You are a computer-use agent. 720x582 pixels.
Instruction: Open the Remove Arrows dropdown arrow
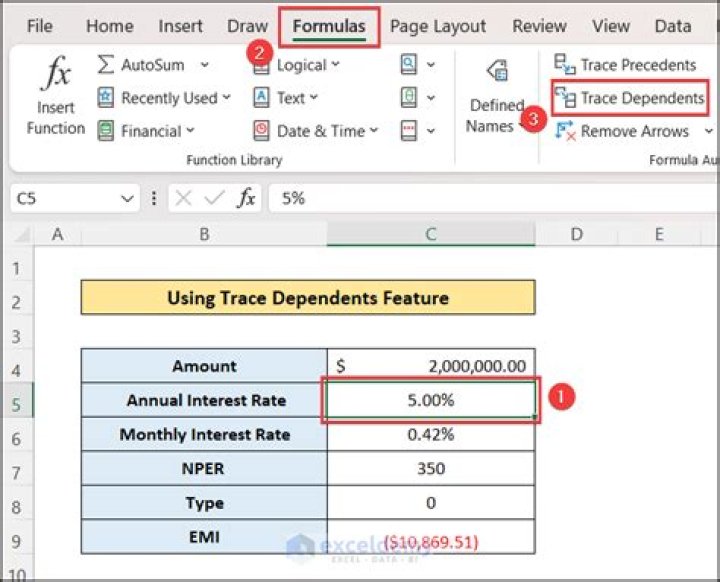[710, 131]
